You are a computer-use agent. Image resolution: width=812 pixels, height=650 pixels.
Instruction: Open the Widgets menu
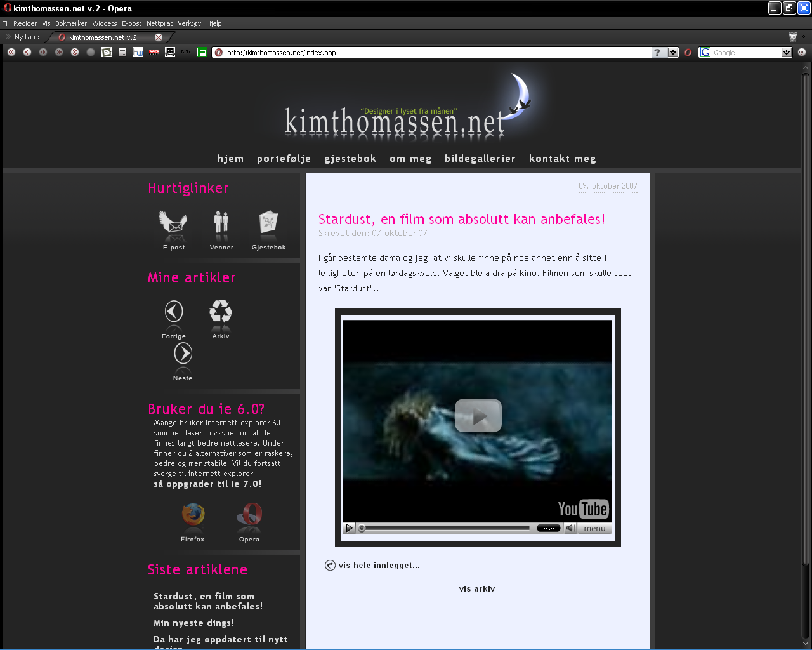pos(105,23)
